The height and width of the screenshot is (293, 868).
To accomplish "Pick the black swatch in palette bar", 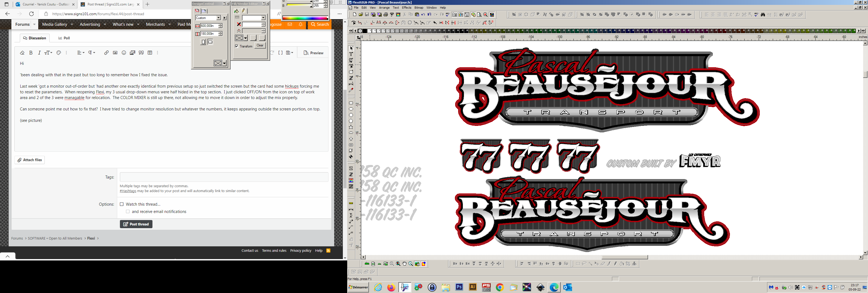I will click(x=365, y=31).
